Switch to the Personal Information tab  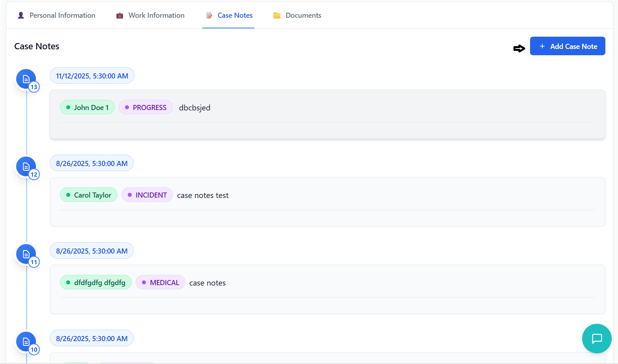[x=62, y=15]
